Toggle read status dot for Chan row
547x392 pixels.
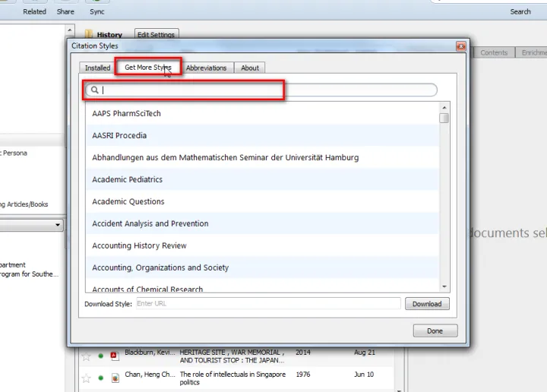pos(101,378)
